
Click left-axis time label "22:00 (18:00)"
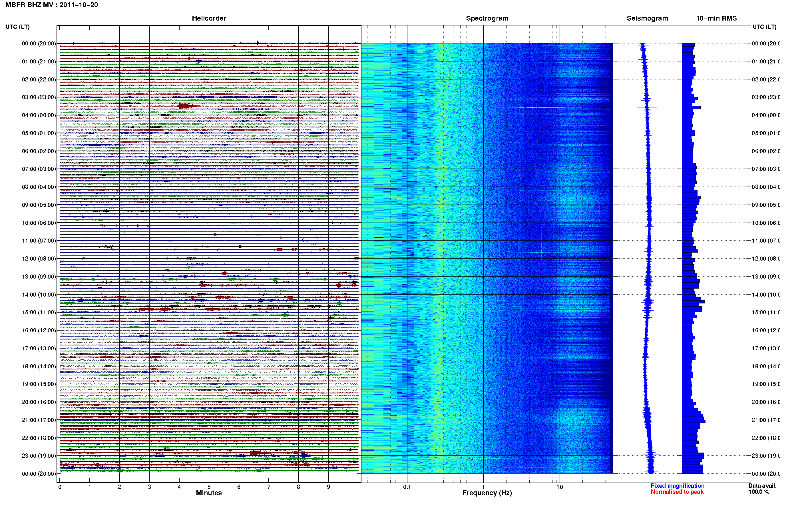[39, 438]
